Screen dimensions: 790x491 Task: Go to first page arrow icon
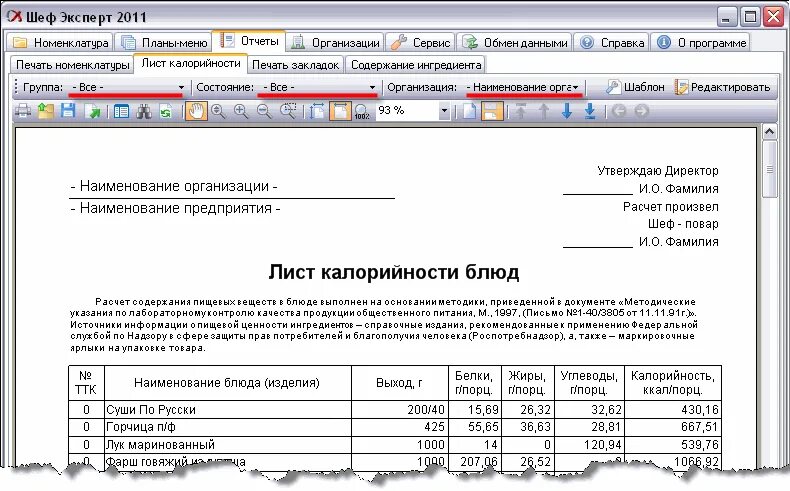(x=521, y=111)
